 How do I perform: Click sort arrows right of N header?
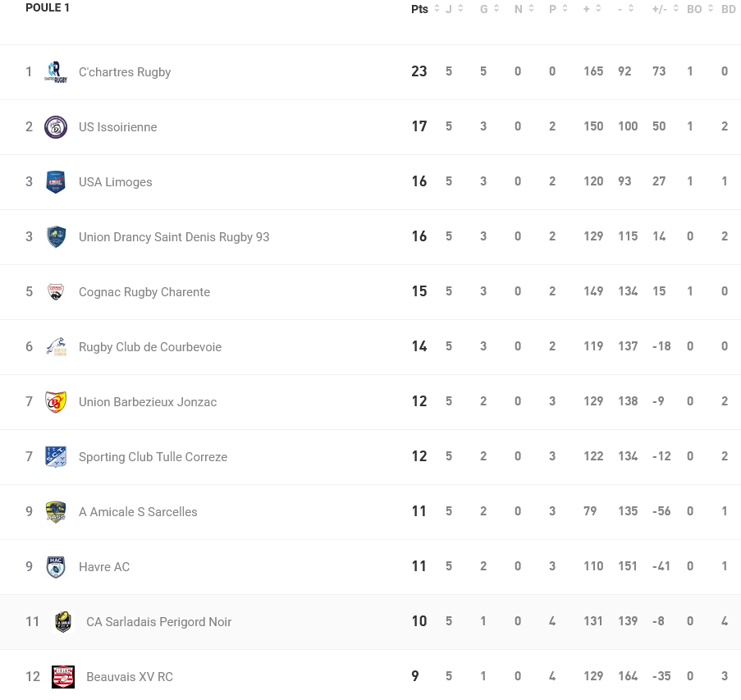pyautogui.click(x=531, y=9)
